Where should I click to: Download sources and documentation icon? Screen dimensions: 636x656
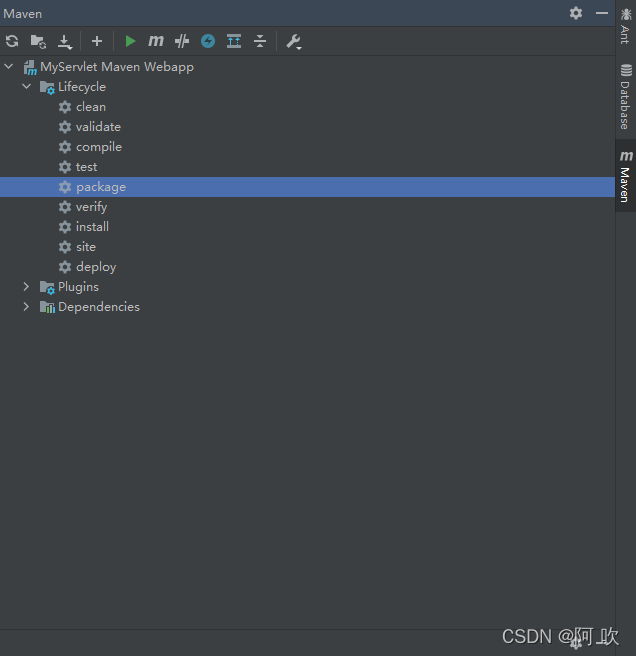[65, 41]
